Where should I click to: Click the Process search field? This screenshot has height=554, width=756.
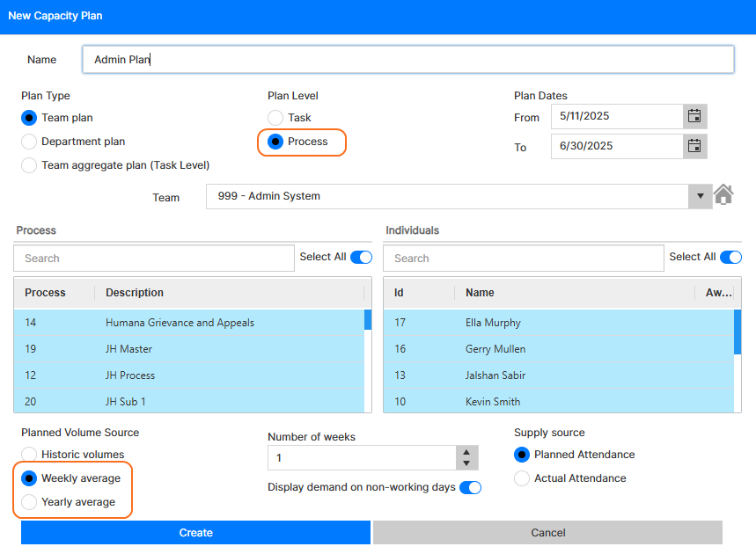pos(154,259)
